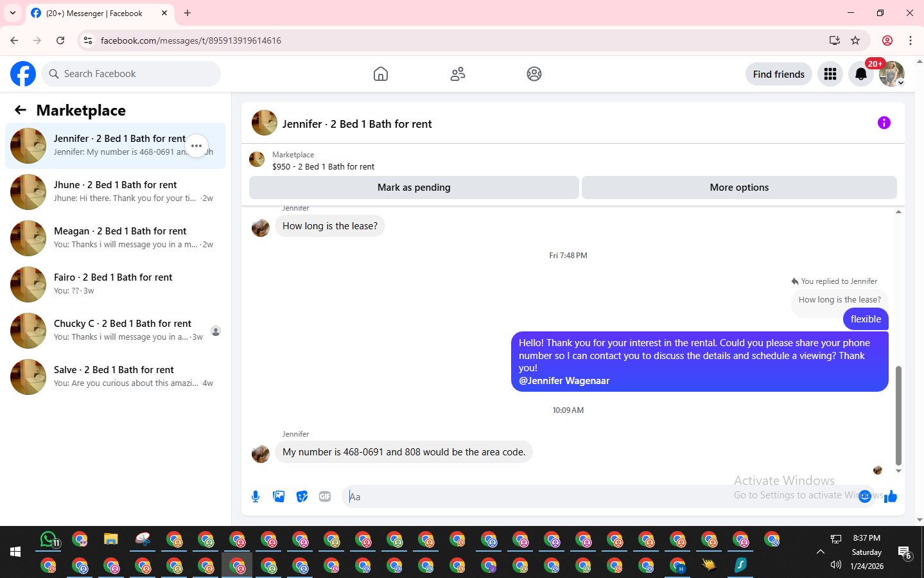Open the Facebook logo home link

click(x=23, y=74)
